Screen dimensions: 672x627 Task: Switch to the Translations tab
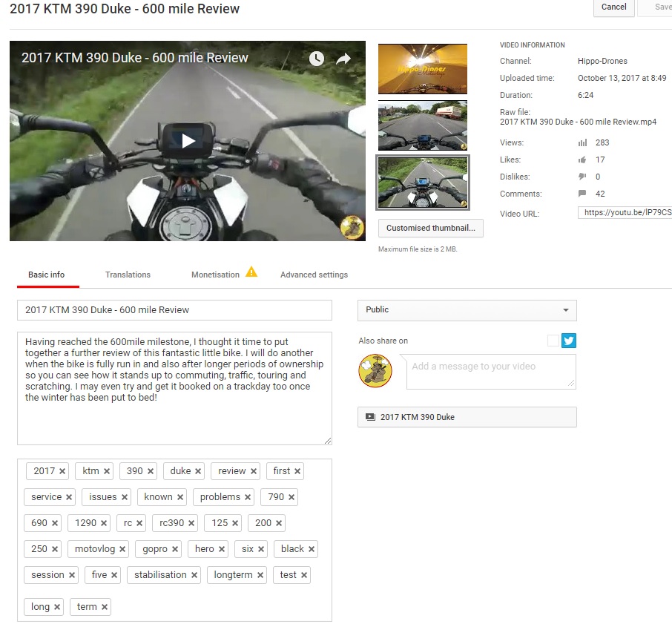point(128,275)
